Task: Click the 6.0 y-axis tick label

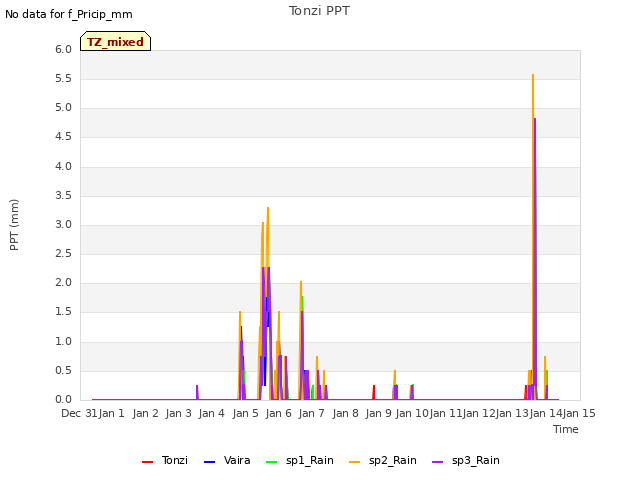Action: (x=63, y=49)
